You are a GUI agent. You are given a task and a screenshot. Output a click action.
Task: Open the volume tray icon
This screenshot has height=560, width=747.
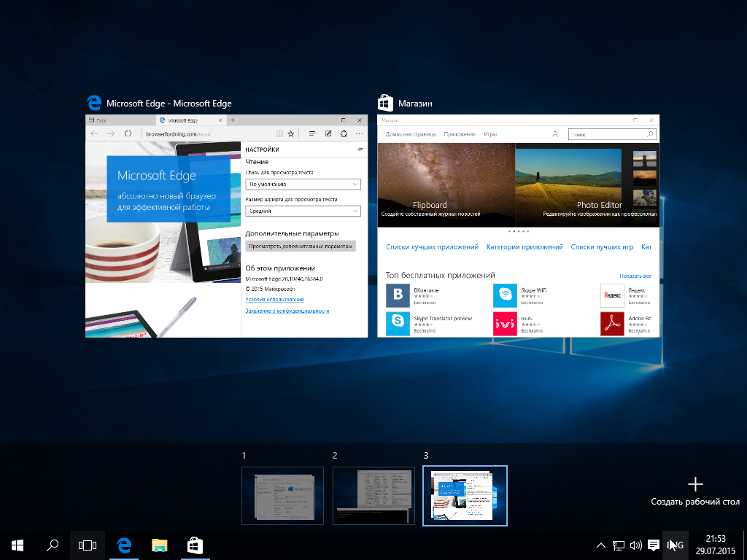(x=636, y=545)
